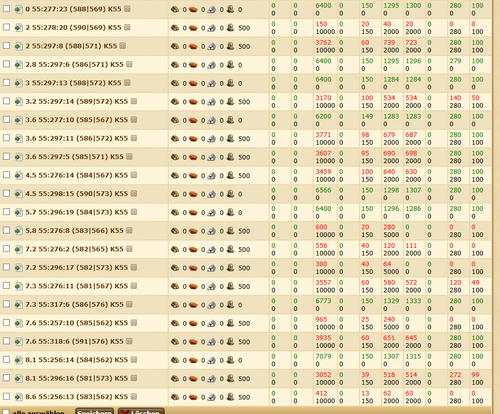Click small square icon after 7.6 55:318:6 name
This screenshot has height=414, width=500.
(x=129, y=341)
